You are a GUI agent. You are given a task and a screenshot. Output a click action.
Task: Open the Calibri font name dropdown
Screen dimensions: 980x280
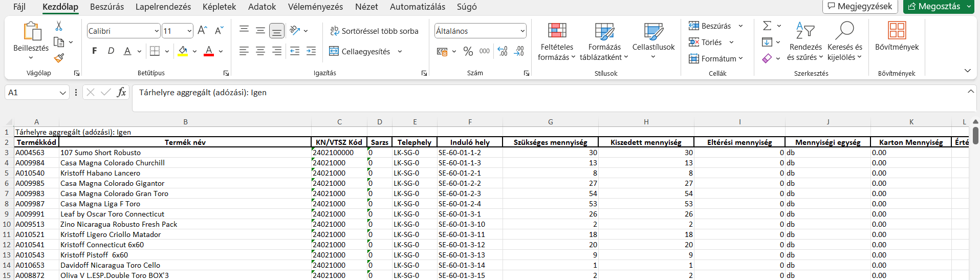point(157,31)
